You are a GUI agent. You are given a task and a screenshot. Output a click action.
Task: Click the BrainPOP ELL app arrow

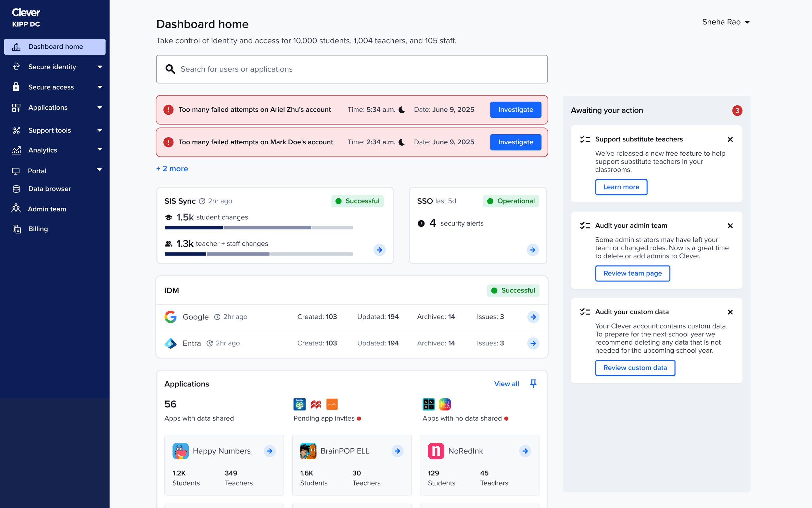click(397, 451)
